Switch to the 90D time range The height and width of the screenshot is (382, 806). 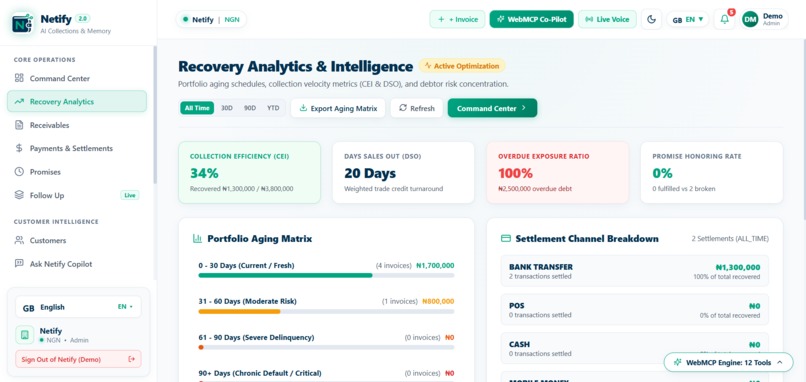[250, 108]
